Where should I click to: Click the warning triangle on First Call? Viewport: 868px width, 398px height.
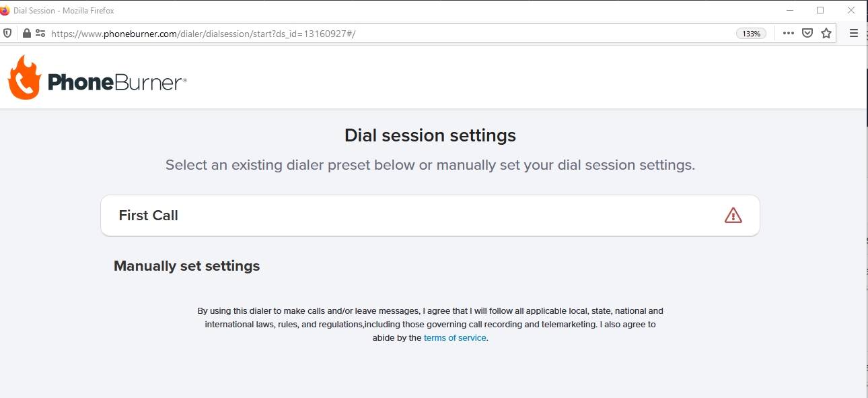click(733, 215)
